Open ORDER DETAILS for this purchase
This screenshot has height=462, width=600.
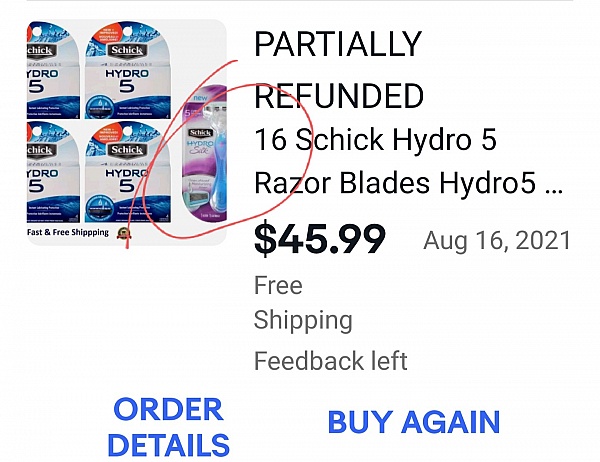(168, 427)
